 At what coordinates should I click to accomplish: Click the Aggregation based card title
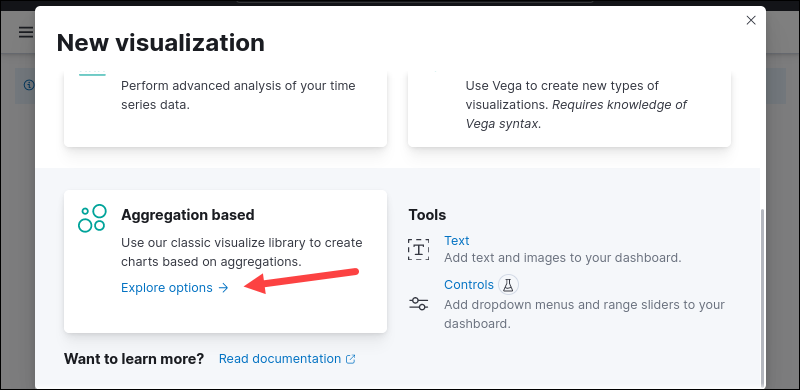pos(188,215)
